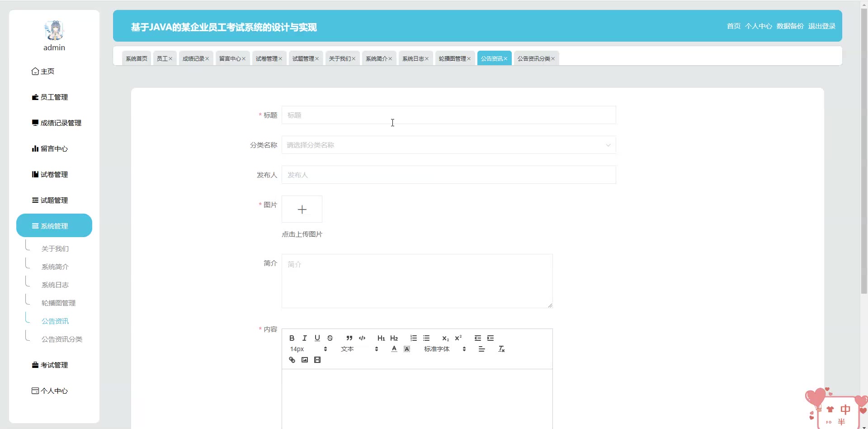Apply Heading 1 style
Viewport: 868px width, 429px height.
381,338
